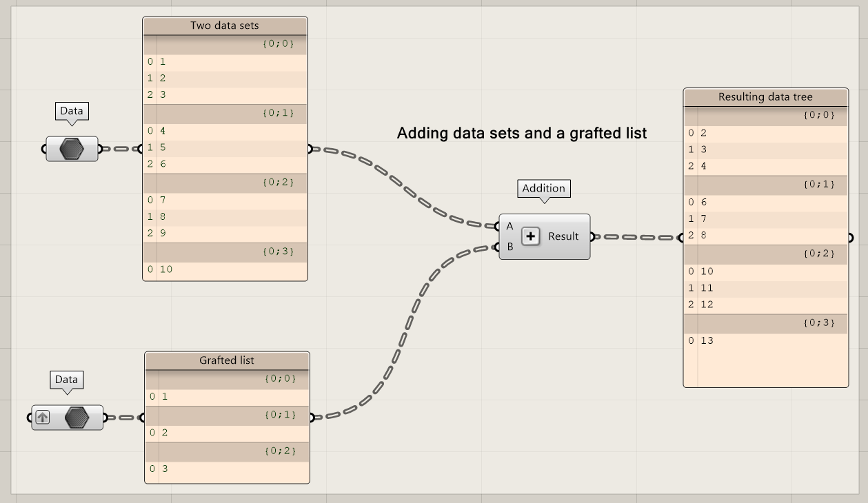Screen dimensions: 868x503
Task: Click the hexagon icon of the upper Data parameter
Action: (x=72, y=149)
